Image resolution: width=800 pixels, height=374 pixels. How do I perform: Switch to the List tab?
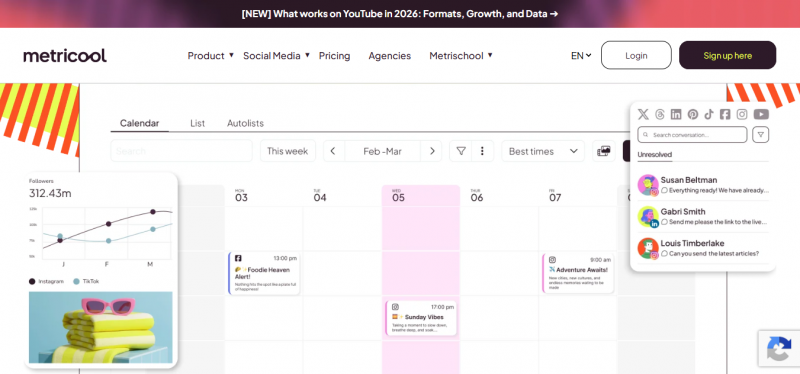[197, 123]
